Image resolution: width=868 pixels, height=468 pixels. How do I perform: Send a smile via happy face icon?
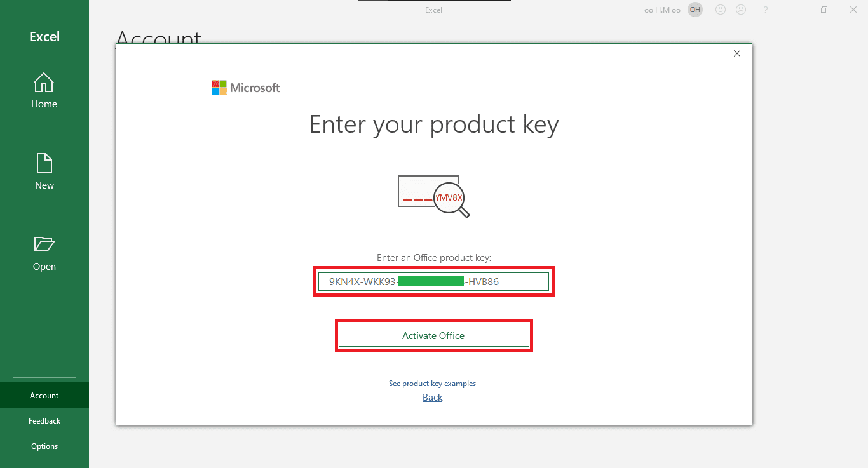(x=720, y=10)
